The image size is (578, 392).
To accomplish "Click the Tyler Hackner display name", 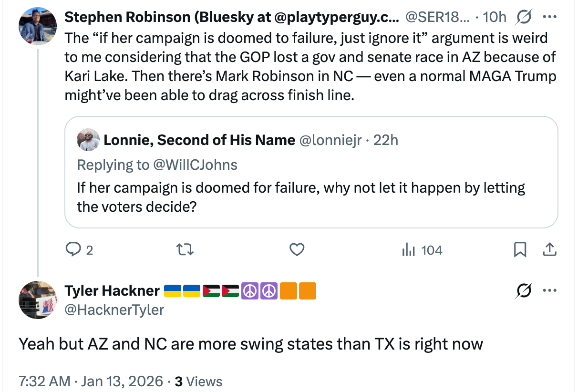I will coord(112,290).
